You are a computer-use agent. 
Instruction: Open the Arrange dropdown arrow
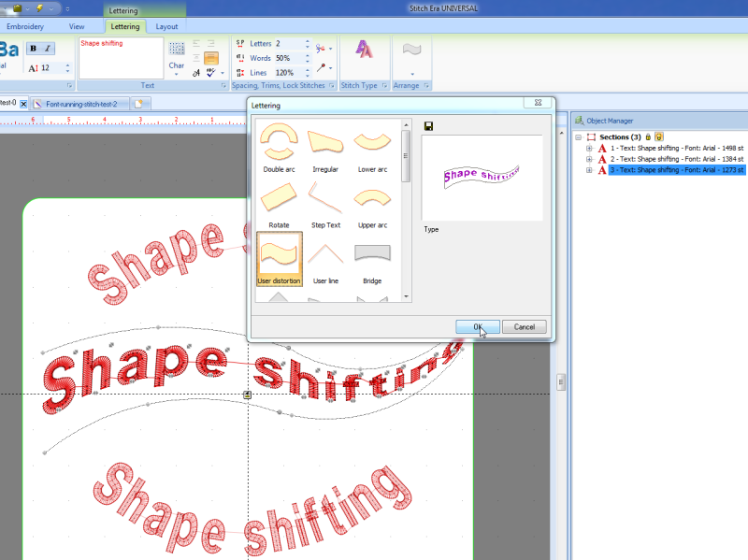click(x=412, y=74)
